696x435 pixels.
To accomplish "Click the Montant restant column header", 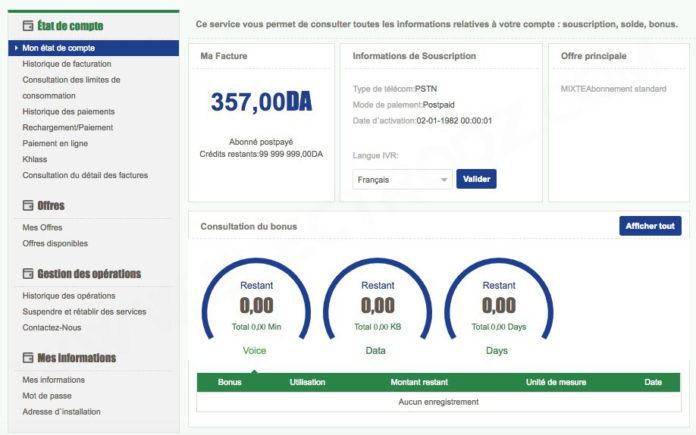I will click(419, 382).
